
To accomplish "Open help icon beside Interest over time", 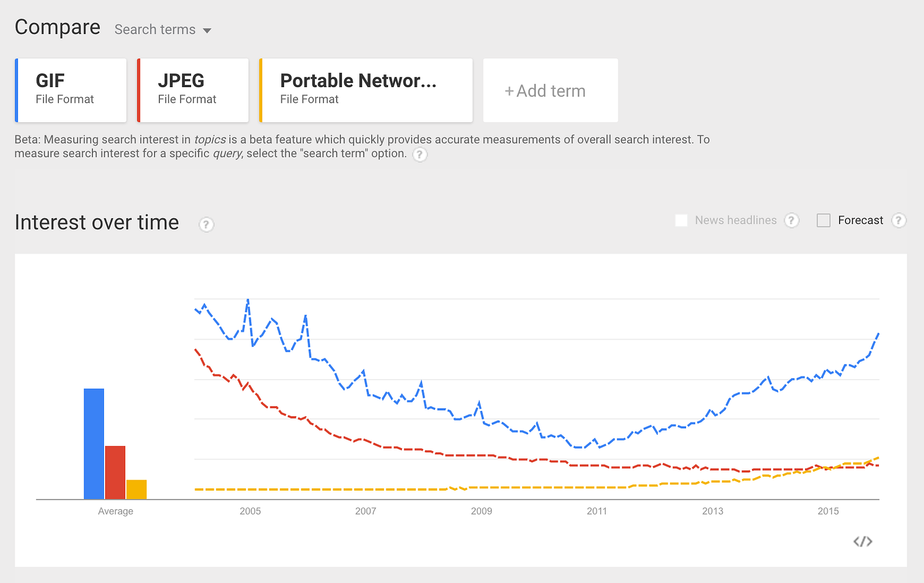I will tap(206, 224).
